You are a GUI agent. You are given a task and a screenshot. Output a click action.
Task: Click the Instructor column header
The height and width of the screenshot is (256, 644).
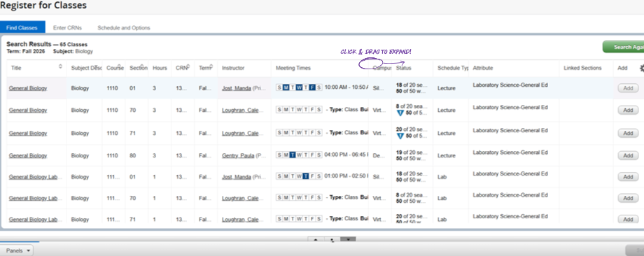[233, 68]
